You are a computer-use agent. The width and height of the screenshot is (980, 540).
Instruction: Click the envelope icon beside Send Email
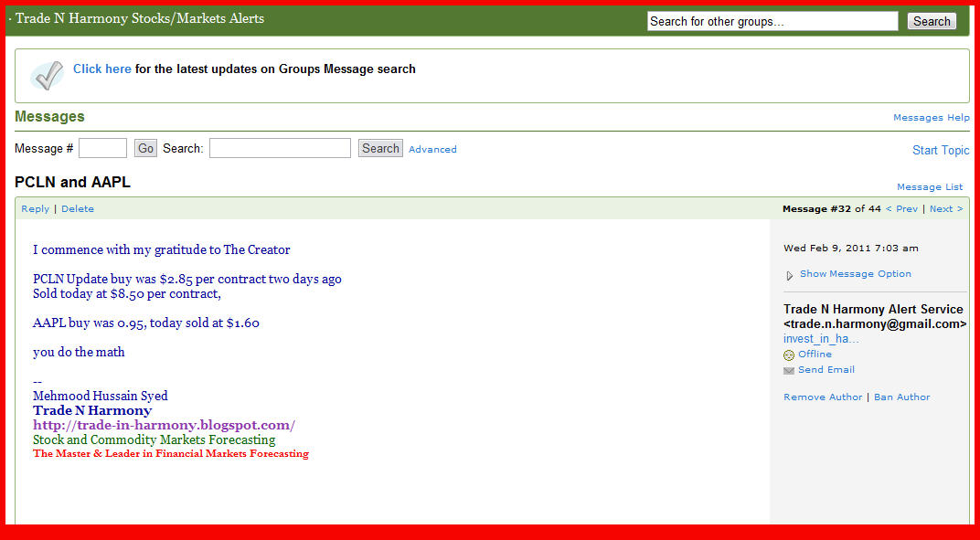click(789, 371)
